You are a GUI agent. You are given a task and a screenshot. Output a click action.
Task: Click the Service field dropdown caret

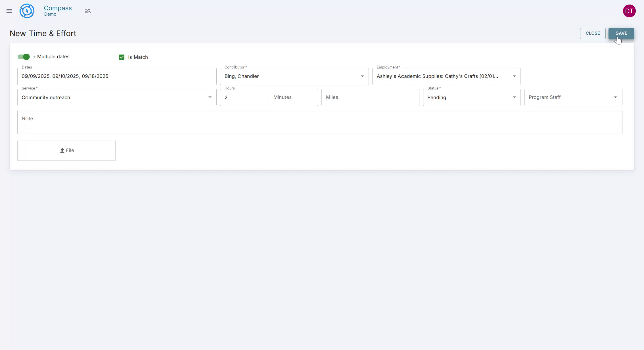210,97
